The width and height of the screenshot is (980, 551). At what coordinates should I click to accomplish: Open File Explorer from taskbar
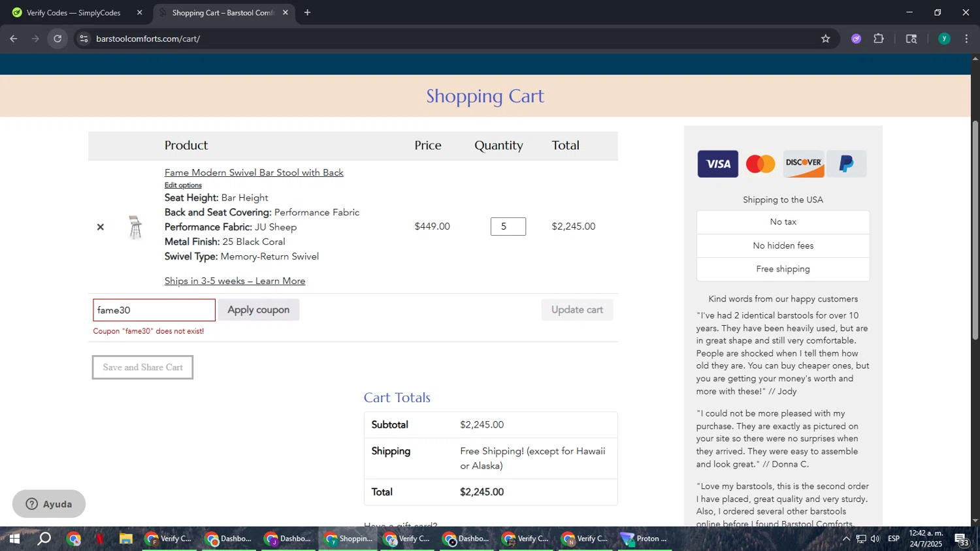point(126,539)
